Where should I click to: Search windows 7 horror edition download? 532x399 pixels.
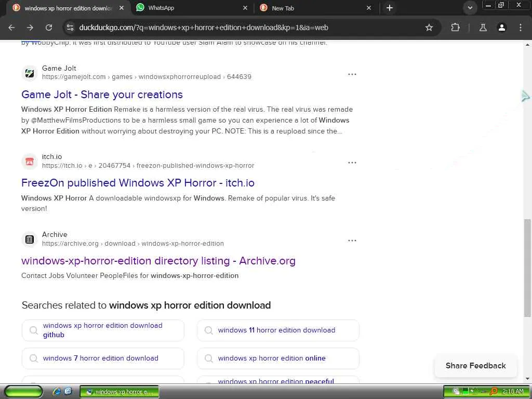tap(103, 358)
